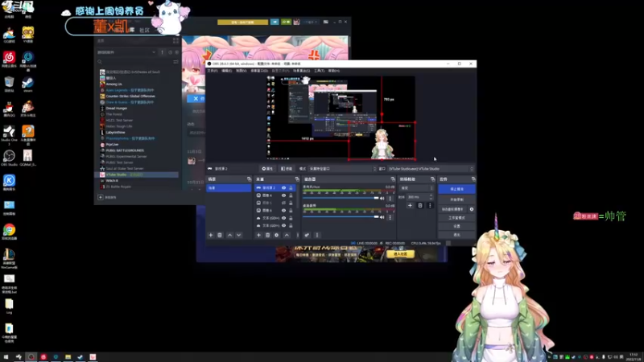Toggle lock on 游戏源 2 source
The width and height of the screenshot is (644, 362).
click(x=291, y=188)
